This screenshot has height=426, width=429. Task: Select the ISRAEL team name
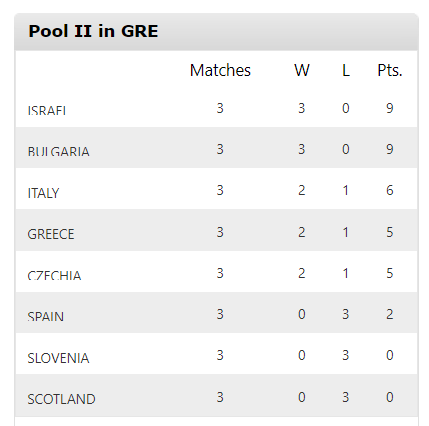coord(47,110)
